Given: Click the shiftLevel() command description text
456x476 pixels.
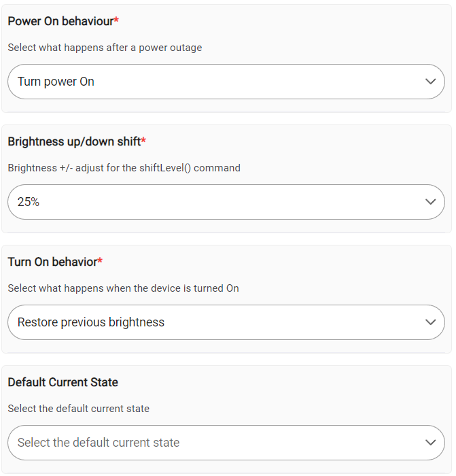Looking at the screenshot, I should 124,168.
